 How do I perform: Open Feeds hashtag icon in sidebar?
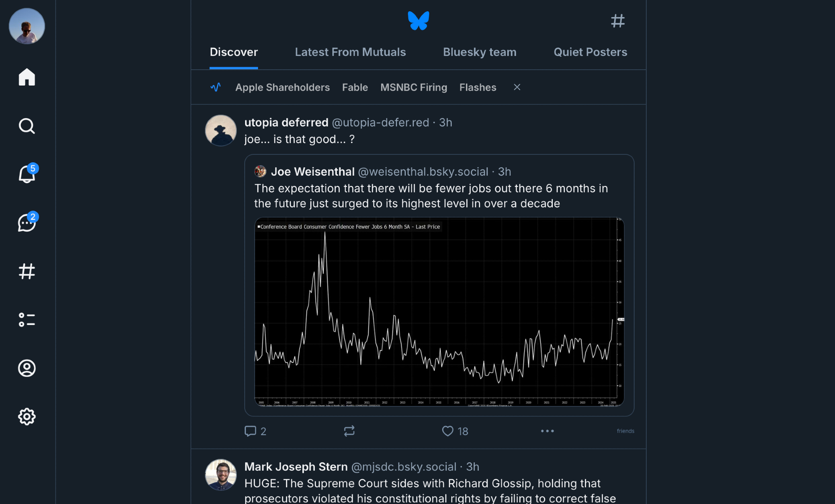pyautogui.click(x=27, y=271)
